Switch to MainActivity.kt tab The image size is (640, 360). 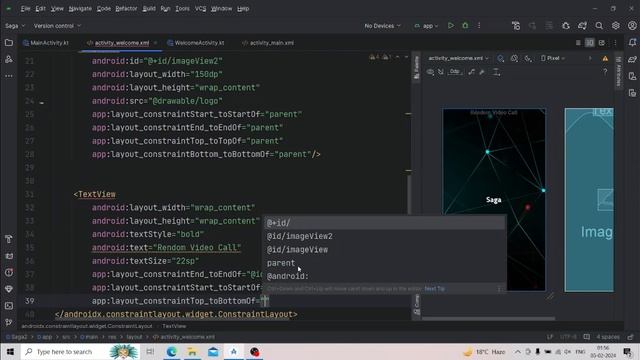(x=46, y=43)
